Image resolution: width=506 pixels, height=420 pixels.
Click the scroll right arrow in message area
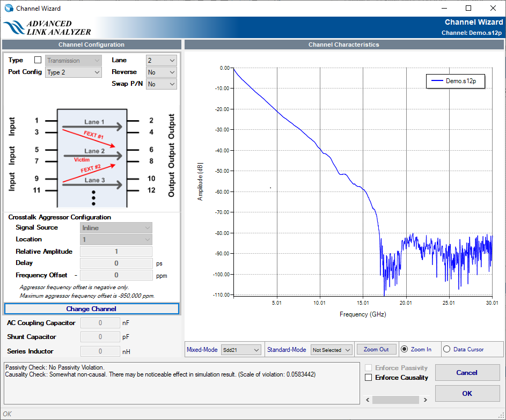pos(425,400)
